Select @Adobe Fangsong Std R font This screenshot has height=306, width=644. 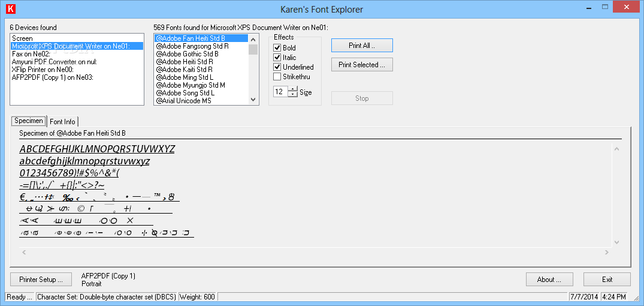click(201, 46)
